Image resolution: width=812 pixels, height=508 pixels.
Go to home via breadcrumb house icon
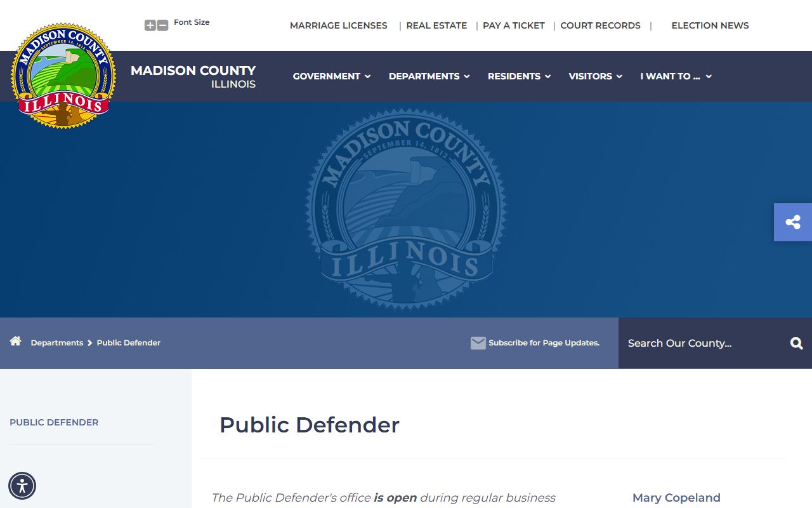coord(16,342)
